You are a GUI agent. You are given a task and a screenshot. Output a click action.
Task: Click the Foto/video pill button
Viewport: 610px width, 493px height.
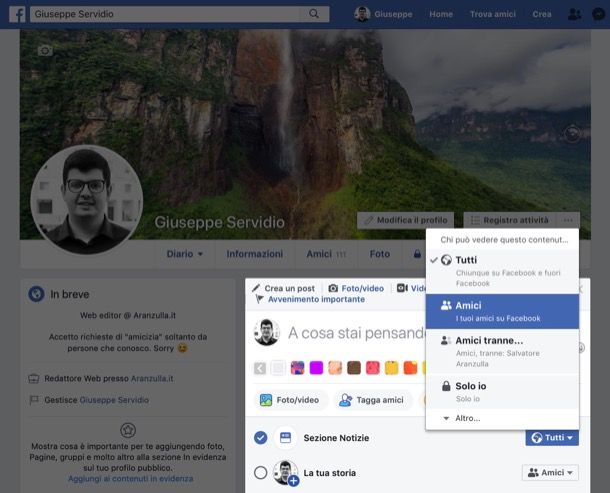(x=291, y=400)
